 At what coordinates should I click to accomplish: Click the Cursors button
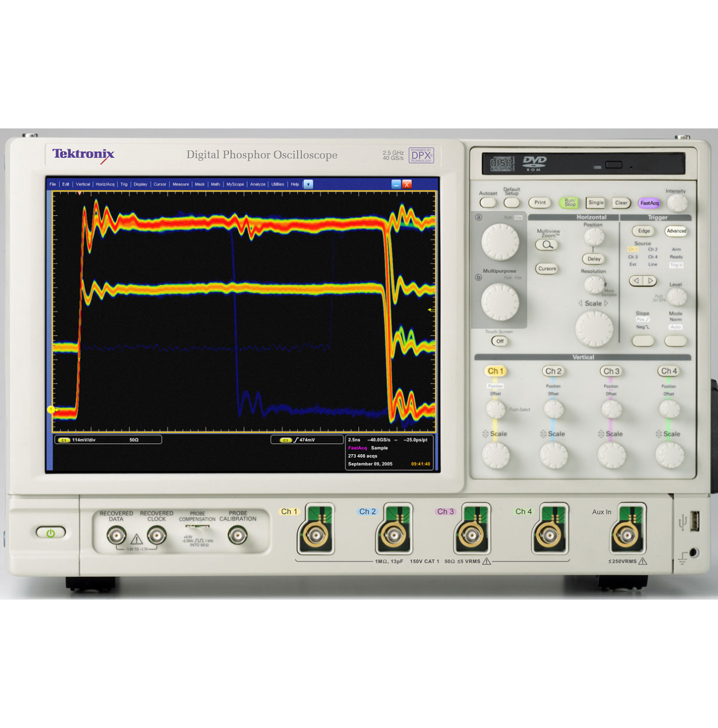click(x=547, y=268)
